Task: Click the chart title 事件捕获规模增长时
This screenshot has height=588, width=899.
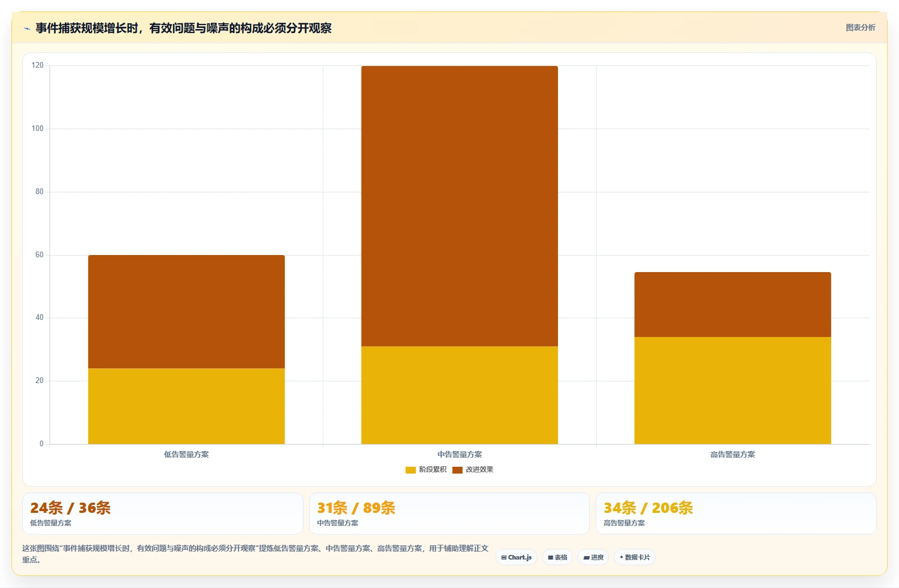Action: 183,28
